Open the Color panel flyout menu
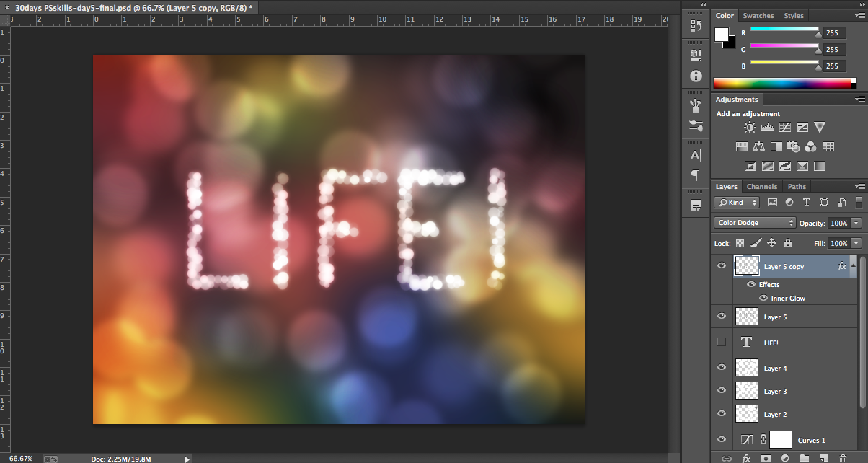Screen dimensions: 868x463 pyautogui.click(x=860, y=16)
